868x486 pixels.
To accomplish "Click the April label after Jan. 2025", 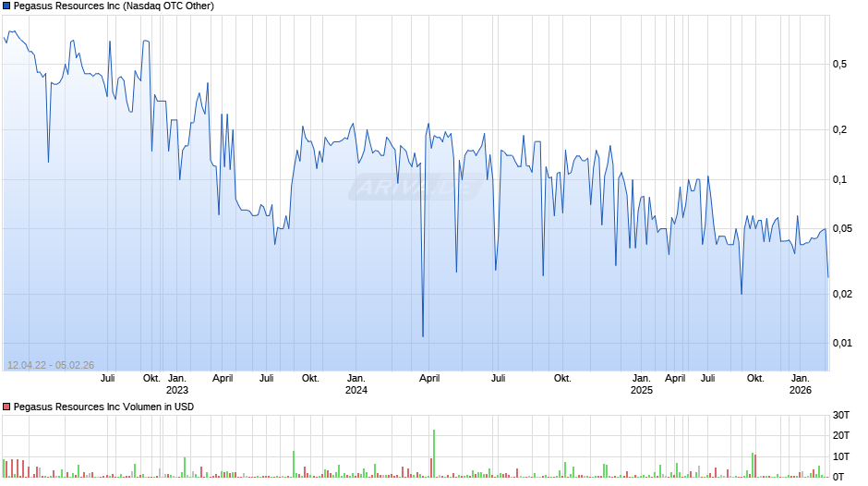I will (675, 379).
